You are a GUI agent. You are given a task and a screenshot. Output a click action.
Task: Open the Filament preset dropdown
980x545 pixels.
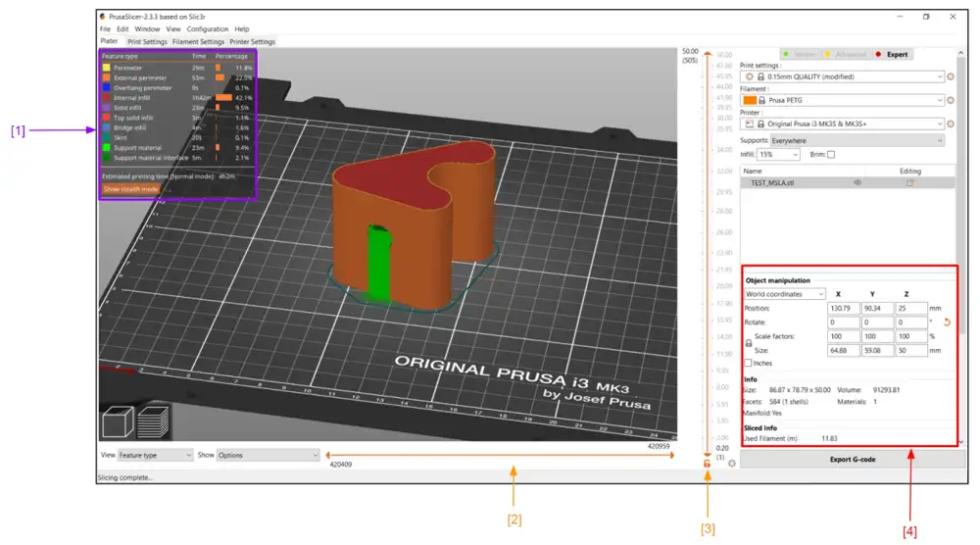point(843,100)
